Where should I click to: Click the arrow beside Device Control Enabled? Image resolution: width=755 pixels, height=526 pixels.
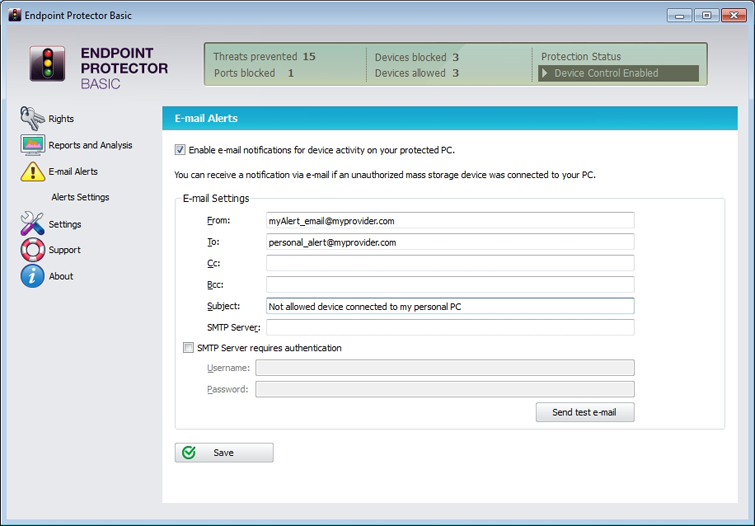coord(545,73)
